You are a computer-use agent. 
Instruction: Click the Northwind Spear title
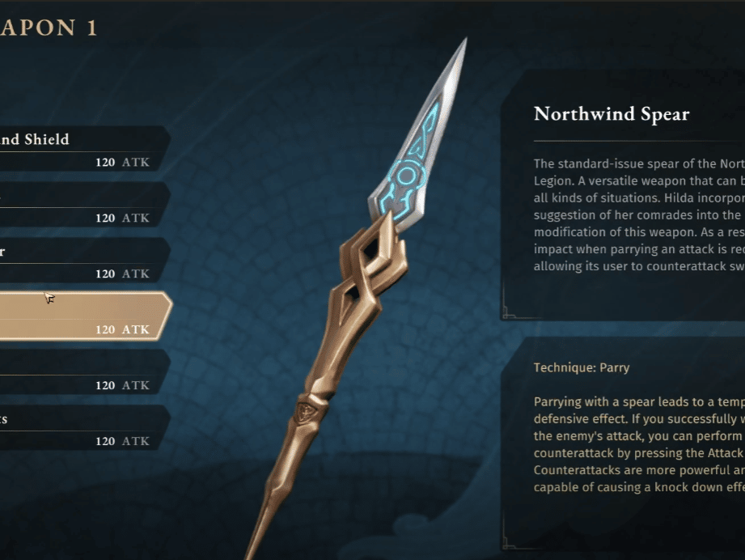612,114
